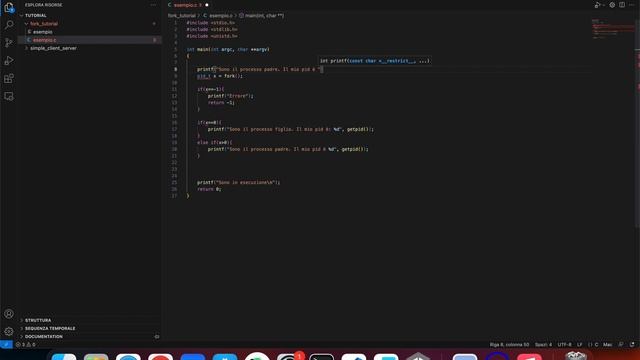This screenshot has height=360, width=640.
Task: Click the feedback icon in status bar
Action: coord(620,344)
